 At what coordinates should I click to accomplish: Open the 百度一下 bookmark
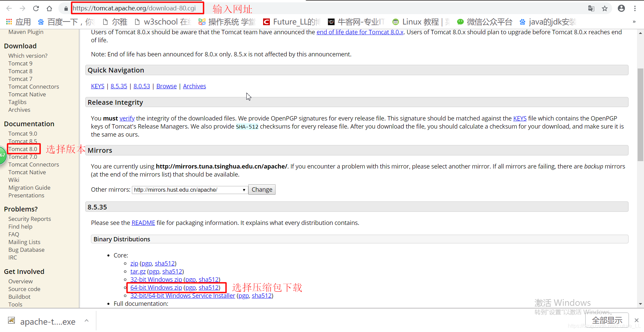click(66, 22)
